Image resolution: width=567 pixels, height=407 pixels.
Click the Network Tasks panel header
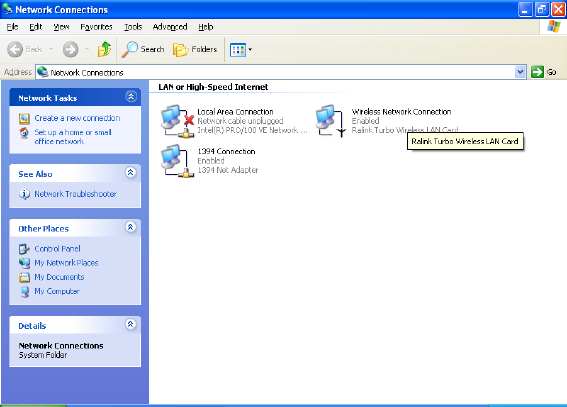click(75, 97)
